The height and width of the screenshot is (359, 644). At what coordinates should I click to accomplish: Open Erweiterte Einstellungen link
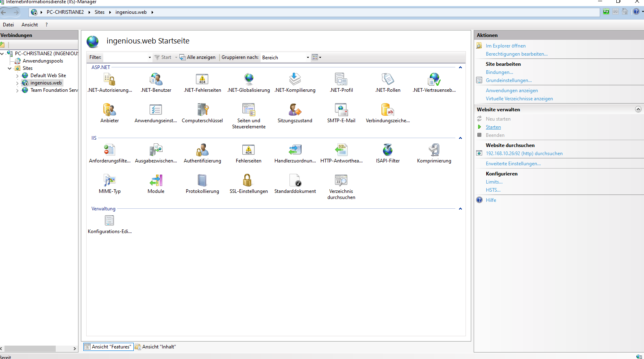pyautogui.click(x=513, y=164)
